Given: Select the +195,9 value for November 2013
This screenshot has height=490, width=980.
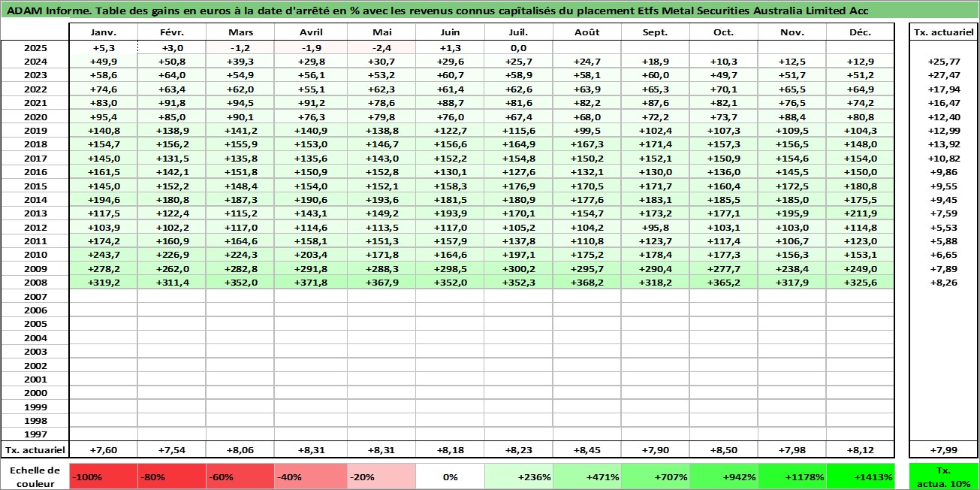Looking at the screenshot, I should pos(792,213).
